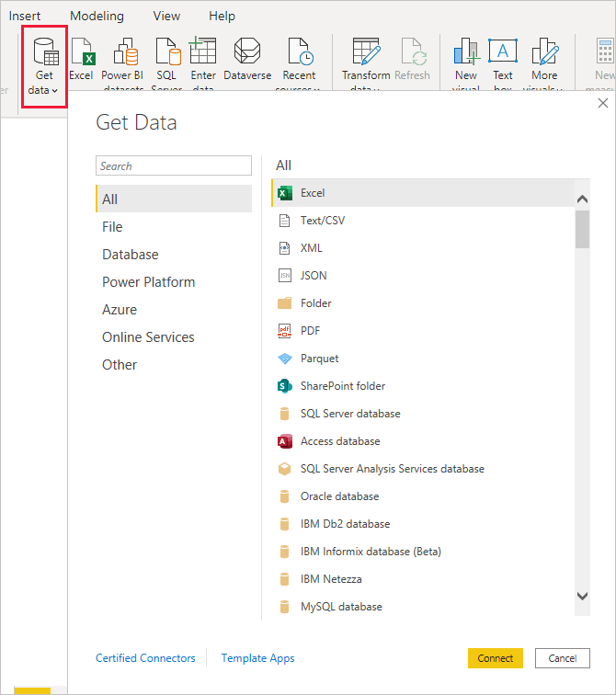Image resolution: width=616 pixels, height=695 pixels.
Task: Click the New visual chart icon
Action: (x=466, y=51)
